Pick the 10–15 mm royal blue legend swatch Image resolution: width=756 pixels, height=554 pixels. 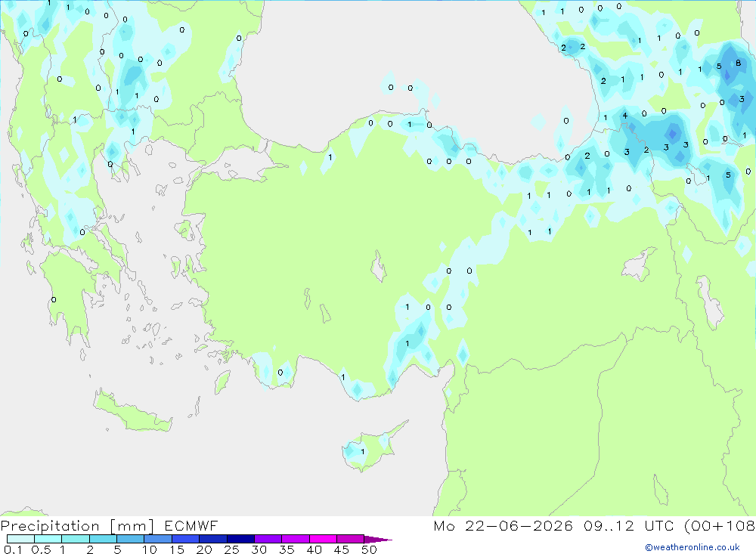158,539
